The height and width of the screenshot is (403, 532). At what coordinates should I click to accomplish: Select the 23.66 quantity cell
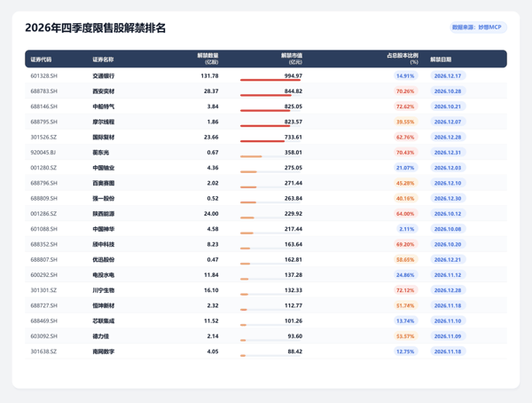[211, 137]
